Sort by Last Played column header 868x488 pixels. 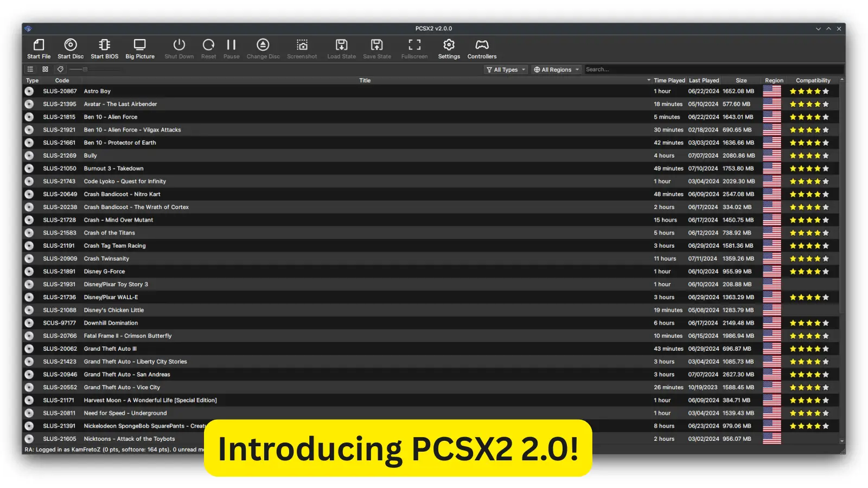click(x=704, y=80)
